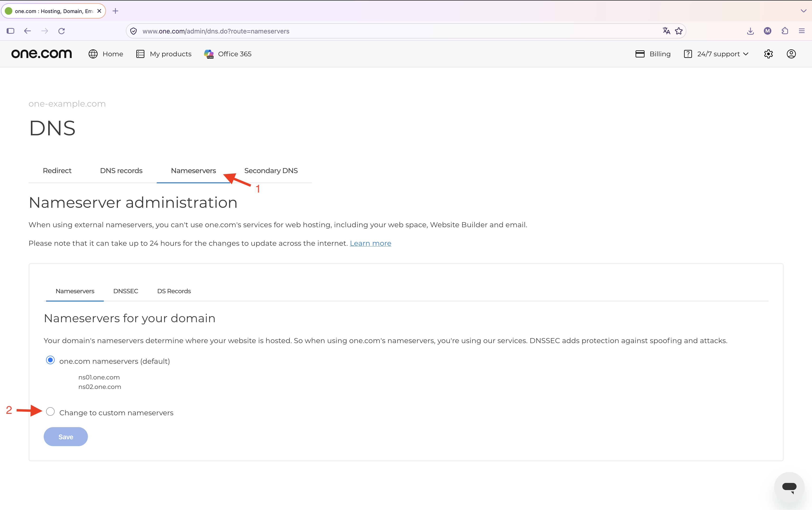
Task: Click the 'Nameservers for your domain' heading
Action: (x=130, y=318)
